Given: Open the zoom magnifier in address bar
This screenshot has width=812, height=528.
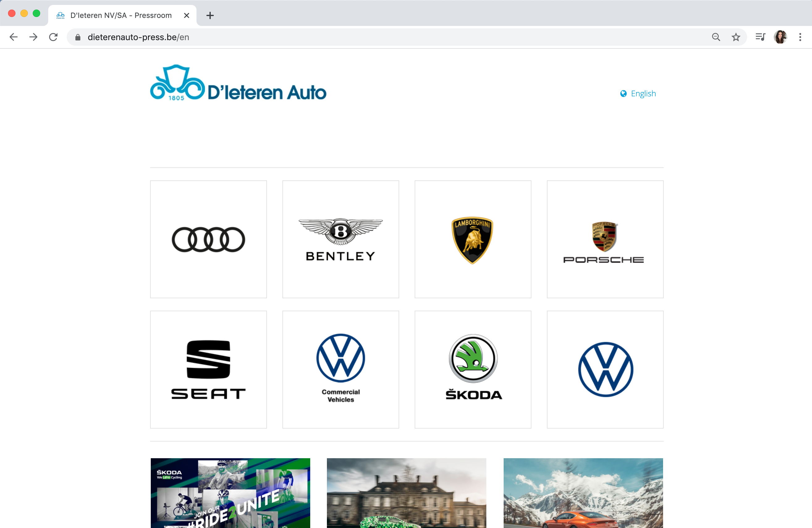Looking at the screenshot, I should [716, 37].
